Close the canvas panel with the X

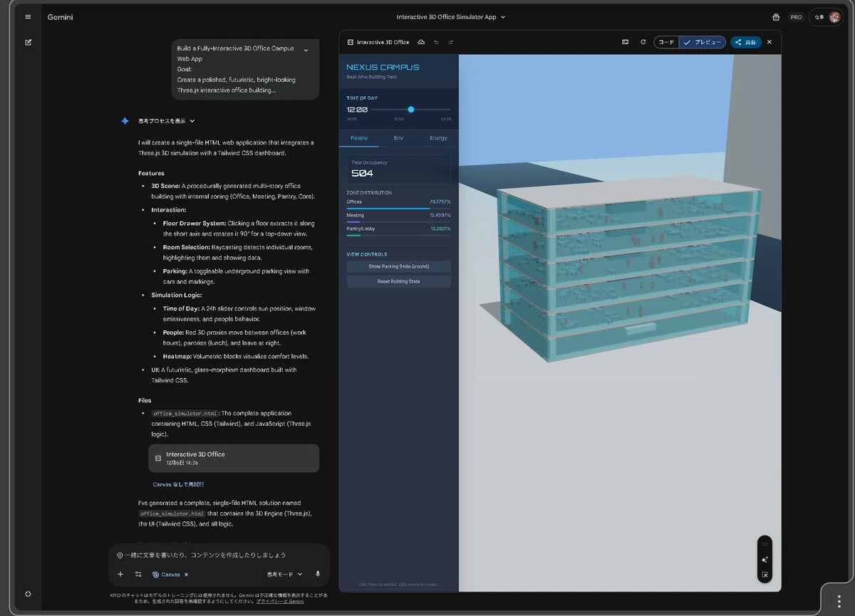point(769,42)
